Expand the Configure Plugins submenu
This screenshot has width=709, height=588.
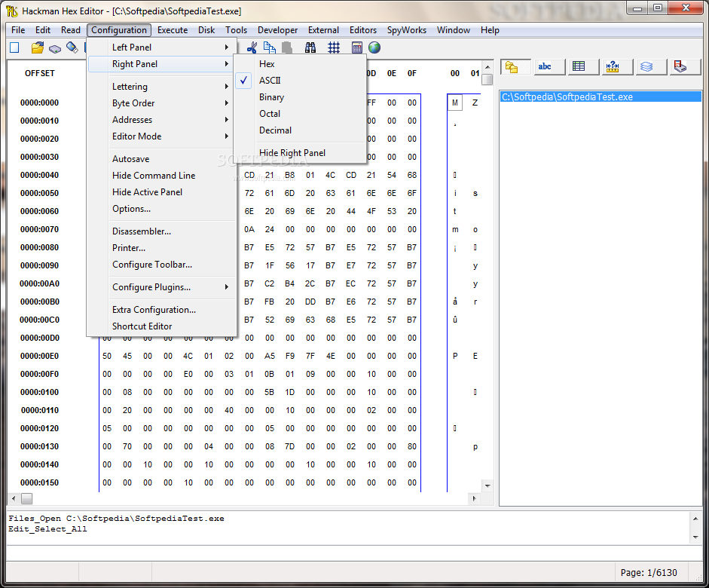click(162, 287)
